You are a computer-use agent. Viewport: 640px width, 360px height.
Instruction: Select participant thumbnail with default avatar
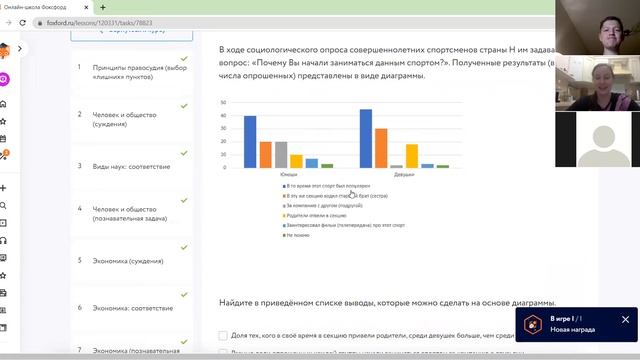598,139
